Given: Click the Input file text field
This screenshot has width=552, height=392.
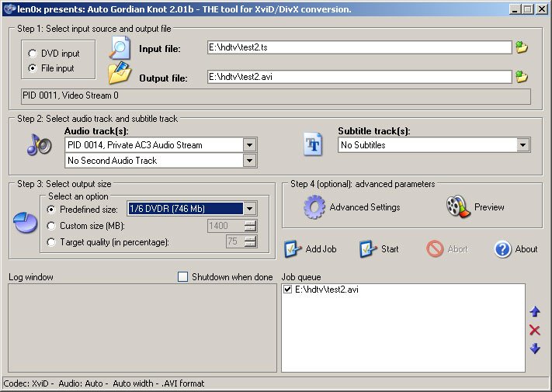Looking at the screenshot, I should 359,47.
